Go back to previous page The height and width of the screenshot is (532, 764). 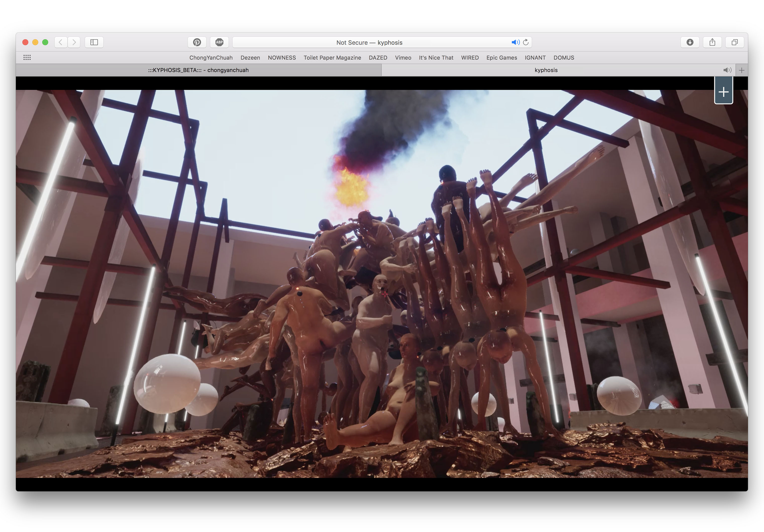[60, 42]
